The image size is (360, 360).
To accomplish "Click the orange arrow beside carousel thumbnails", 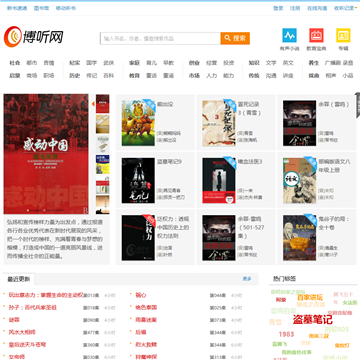I will click(x=93, y=104).
